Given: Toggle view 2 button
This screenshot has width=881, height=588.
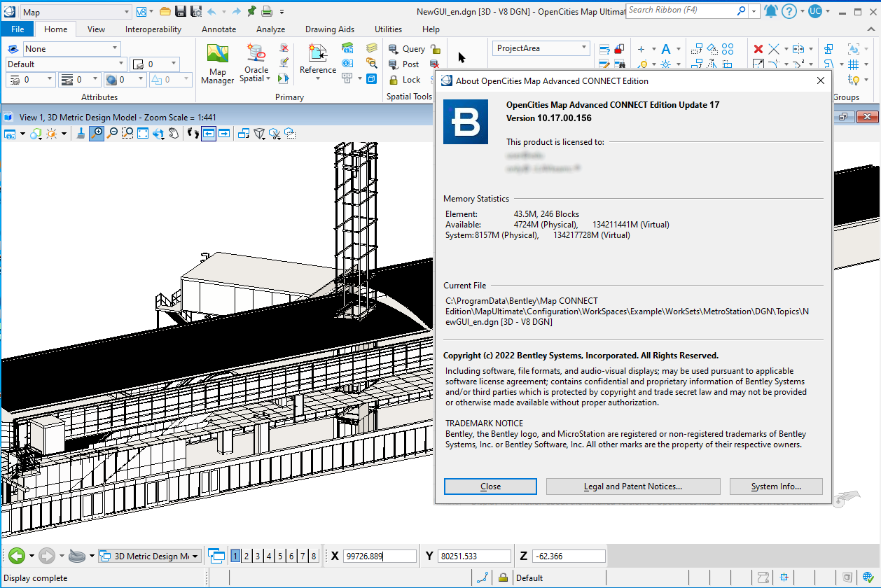Looking at the screenshot, I should click(247, 556).
